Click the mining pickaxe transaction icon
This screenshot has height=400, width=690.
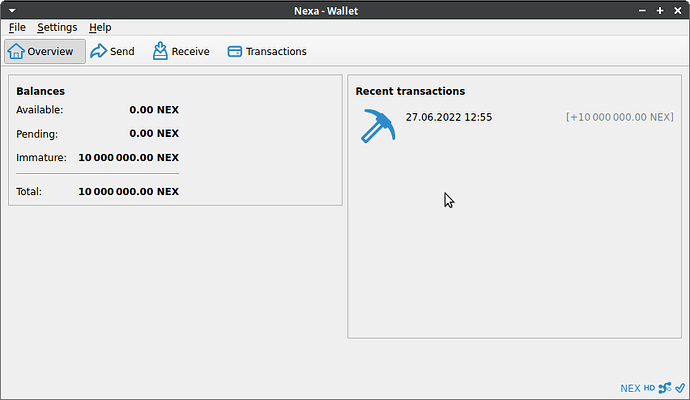click(378, 126)
